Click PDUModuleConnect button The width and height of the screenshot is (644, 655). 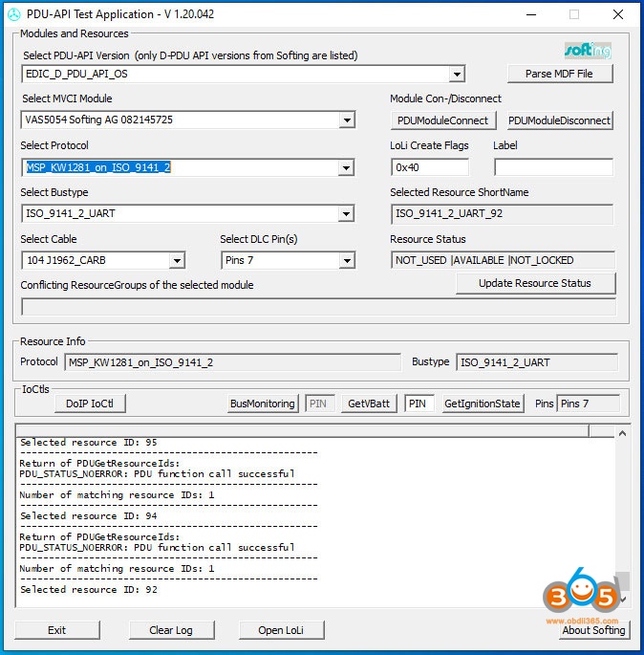pyautogui.click(x=443, y=120)
